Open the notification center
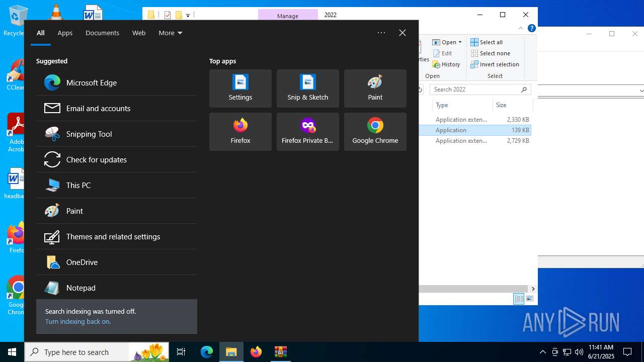Screen dimensions: 644x362 [627, 352]
